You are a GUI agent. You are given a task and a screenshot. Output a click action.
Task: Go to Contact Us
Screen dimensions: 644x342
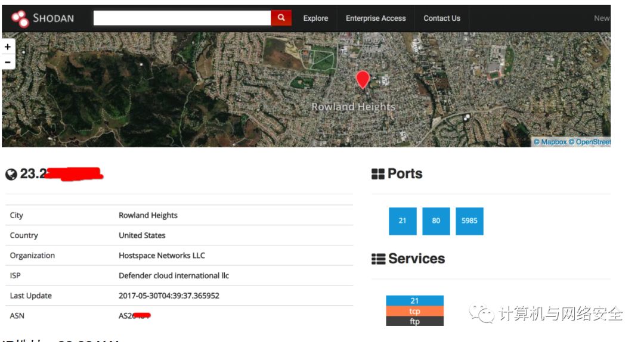coord(442,18)
